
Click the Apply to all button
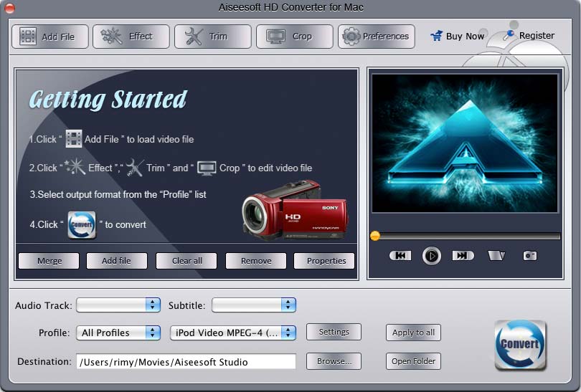414,333
